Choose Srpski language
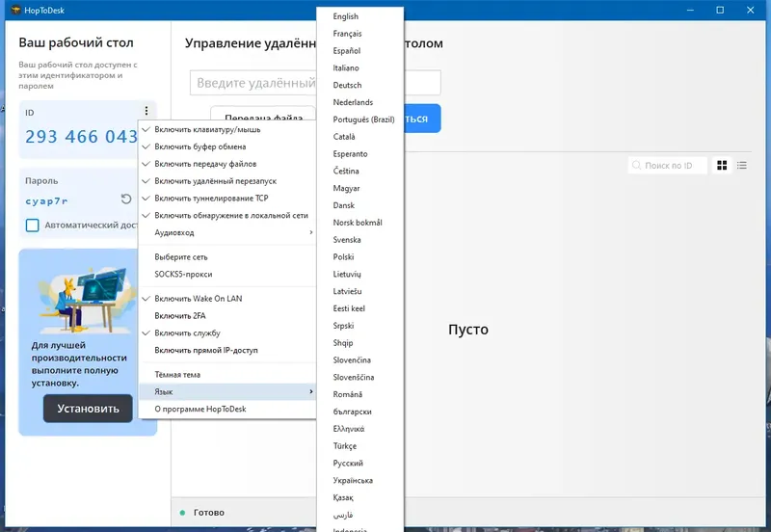 (359, 326)
